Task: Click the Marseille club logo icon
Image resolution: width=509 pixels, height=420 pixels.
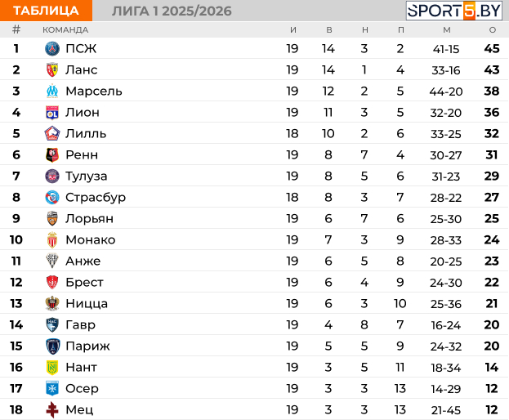Action: pyautogui.click(x=52, y=91)
